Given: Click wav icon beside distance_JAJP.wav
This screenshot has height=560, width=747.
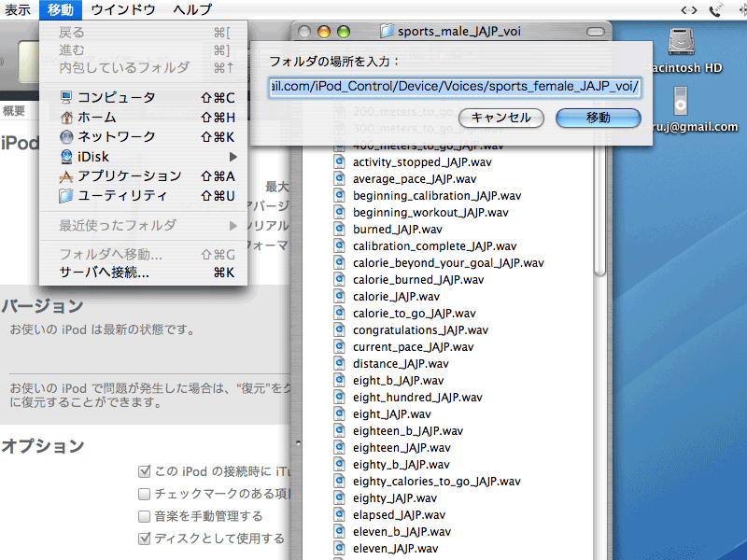Looking at the screenshot, I should [x=339, y=363].
